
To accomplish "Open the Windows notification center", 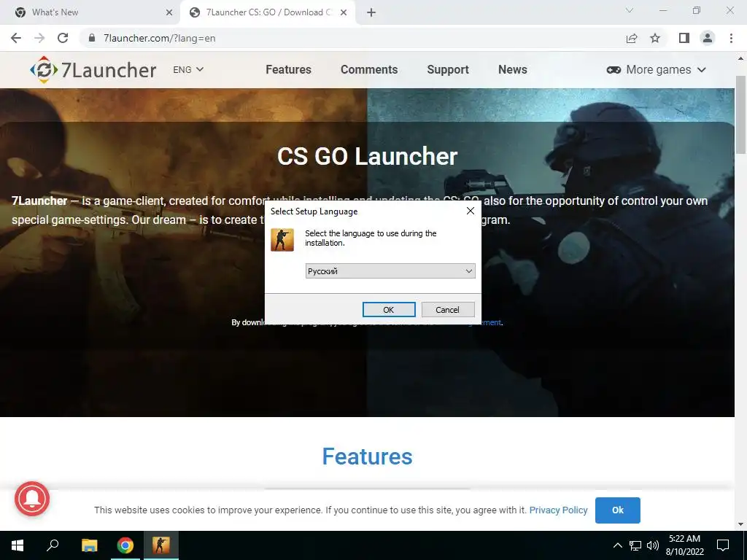I will [723, 545].
